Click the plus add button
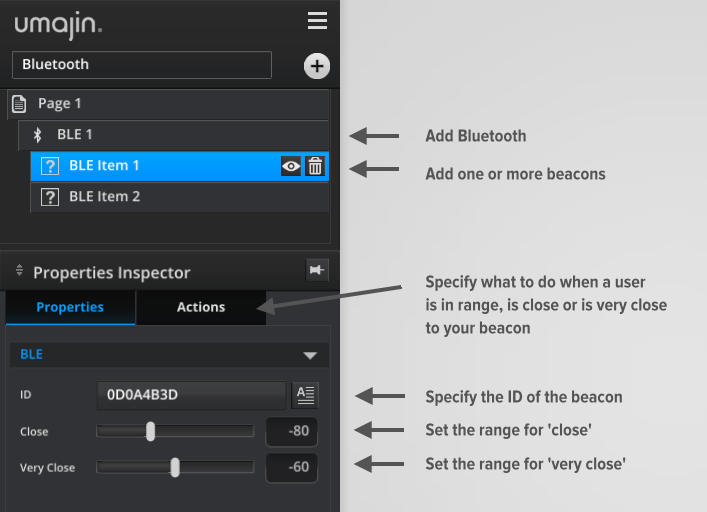Image resolution: width=707 pixels, height=512 pixels. click(316, 67)
